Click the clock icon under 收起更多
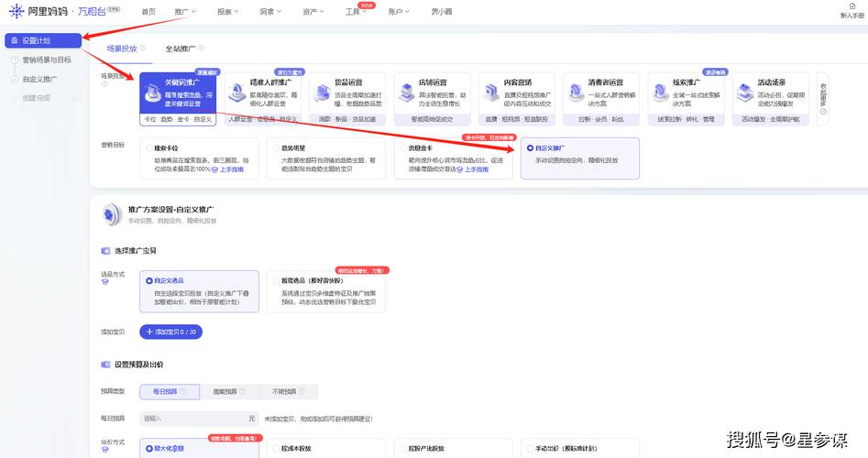The height and width of the screenshot is (458, 868). 823,112
